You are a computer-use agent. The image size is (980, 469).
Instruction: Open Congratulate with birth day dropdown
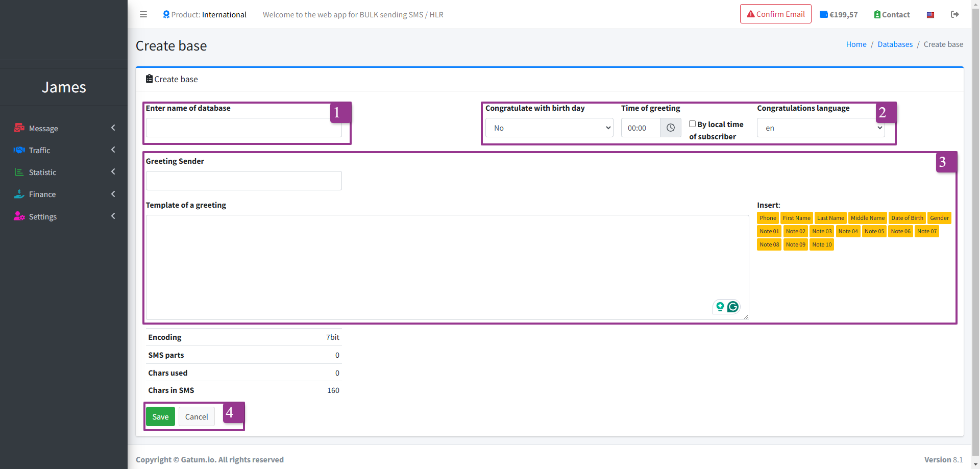[549, 128]
